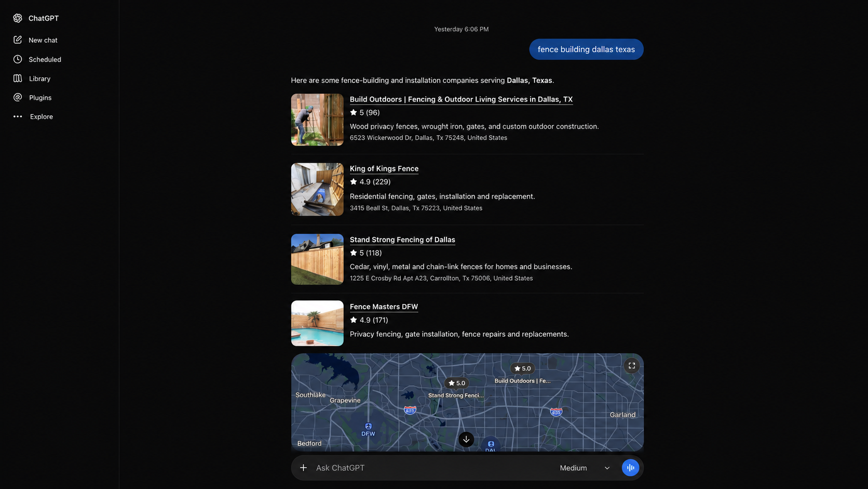Click the New chat pencil icon
The width and height of the screenshot is (868, 489).
[x=18, y=40]
